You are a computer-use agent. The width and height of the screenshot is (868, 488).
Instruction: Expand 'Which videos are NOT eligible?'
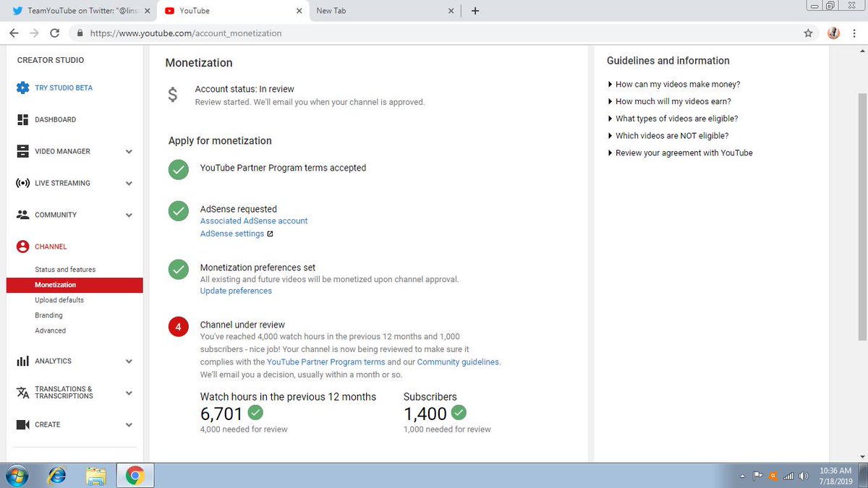[668, 136]
